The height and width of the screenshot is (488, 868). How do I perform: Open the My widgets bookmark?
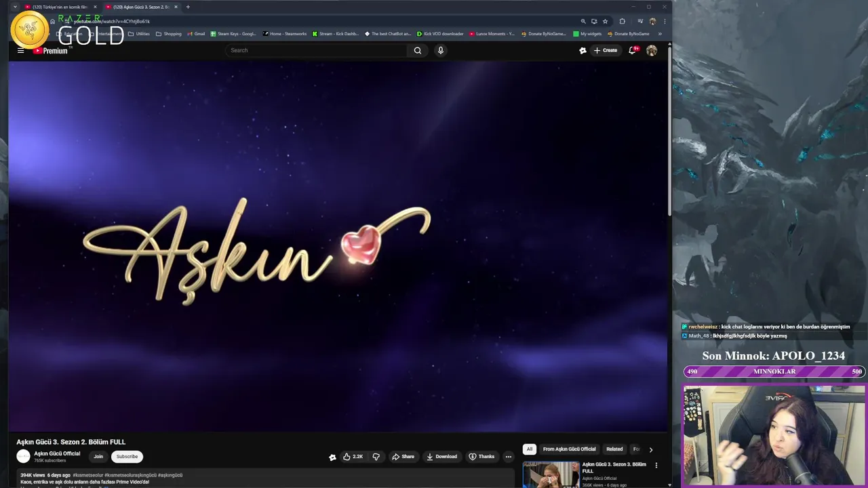coord(587,34)
